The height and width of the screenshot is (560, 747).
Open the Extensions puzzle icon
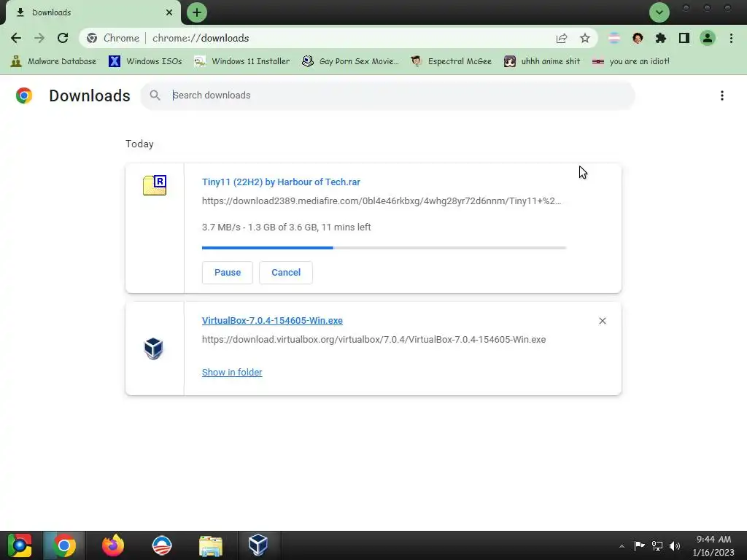(x=661, y=38)
